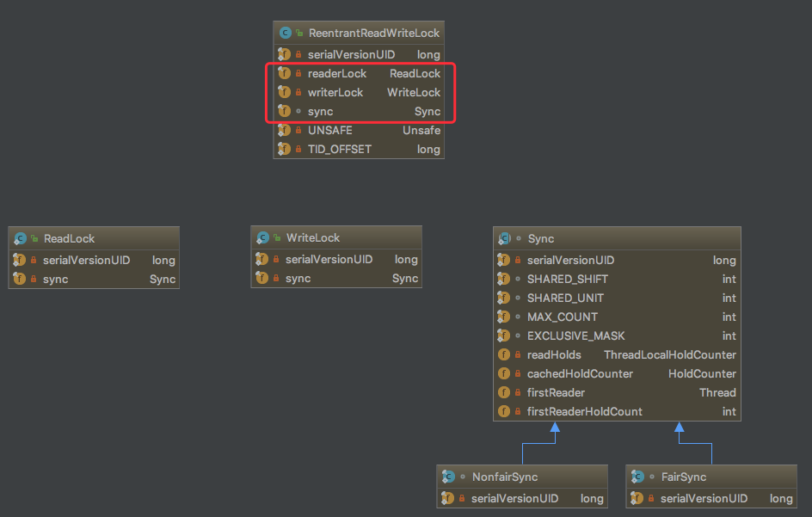Screen dimensions: 812x517
Task: Click field icon beside MAX_COUNT
Action: [x=504, y=317]
